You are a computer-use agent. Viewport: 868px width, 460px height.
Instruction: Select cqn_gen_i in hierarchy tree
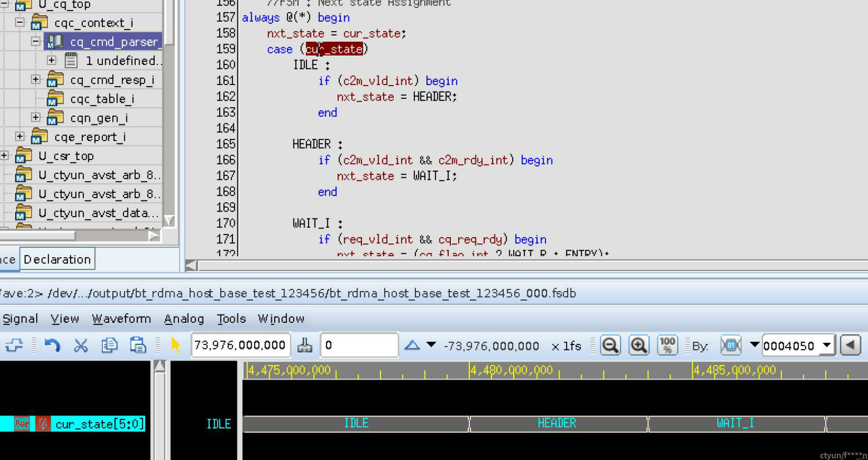click(x=99, y=118)
